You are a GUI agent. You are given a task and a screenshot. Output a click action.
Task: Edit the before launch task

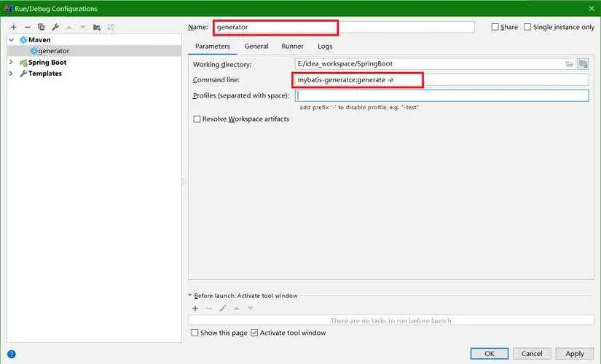coord(223,309)
